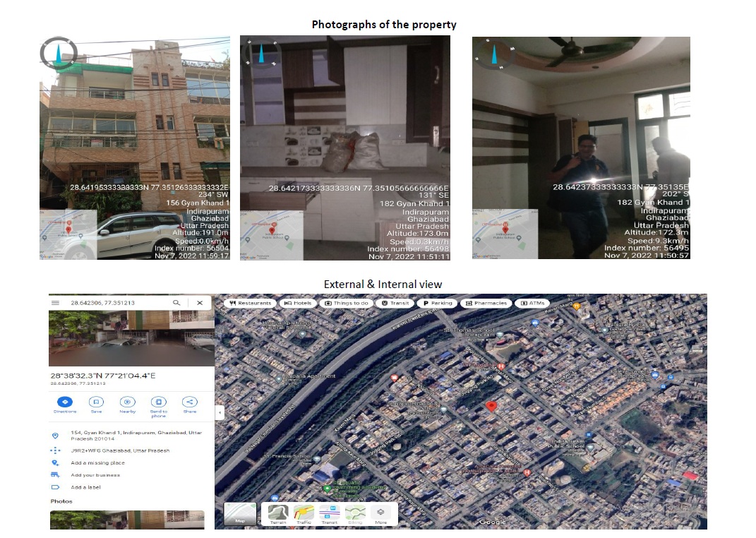Select the Restaurants category chip

tap(250, 303)
